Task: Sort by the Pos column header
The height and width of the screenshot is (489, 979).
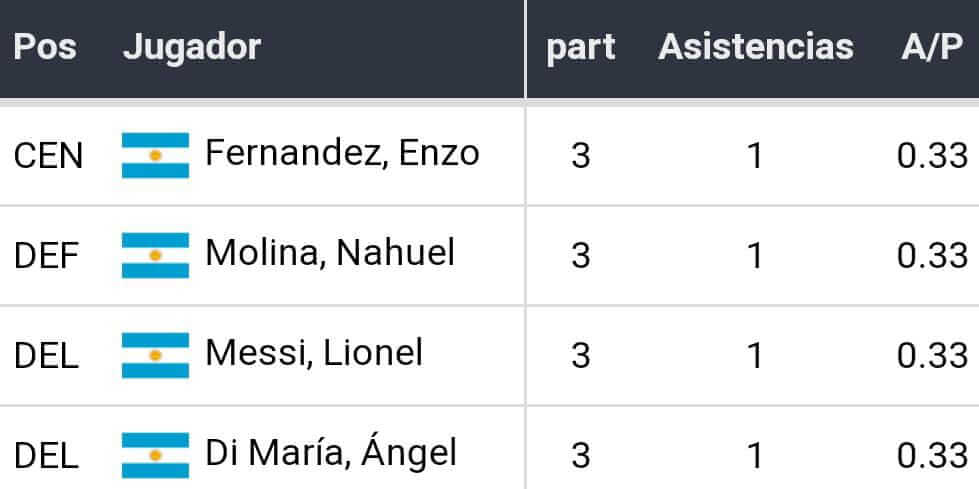Action: (x=45, y=47)
